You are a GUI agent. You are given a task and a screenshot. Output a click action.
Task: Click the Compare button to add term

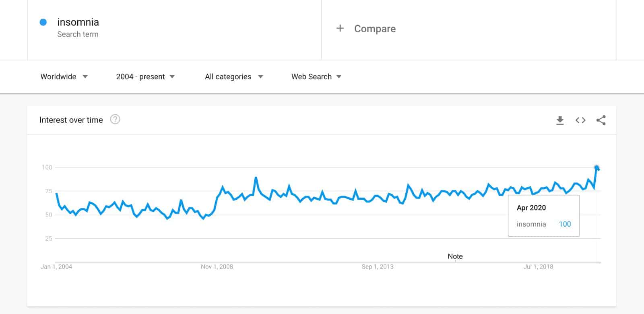coord(374,29)
